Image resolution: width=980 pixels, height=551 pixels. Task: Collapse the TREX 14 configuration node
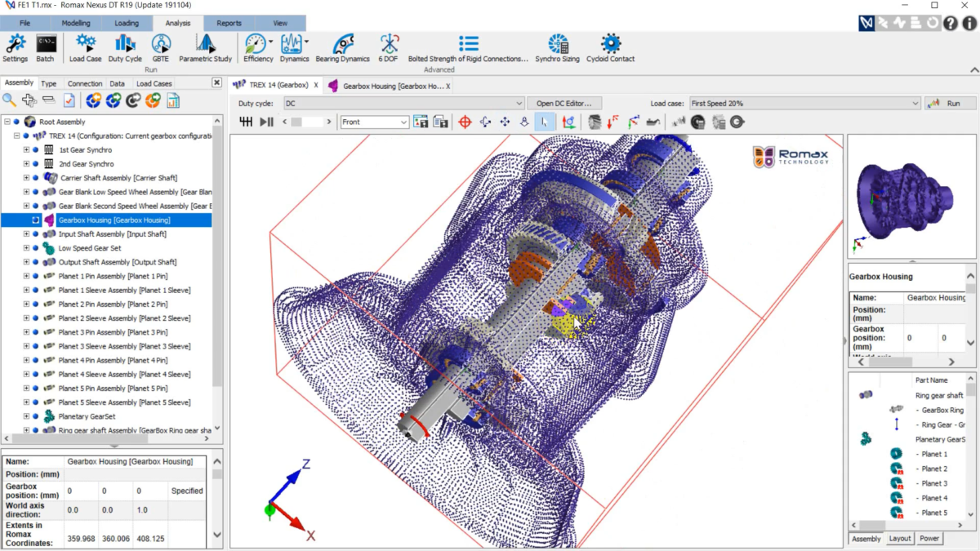pyautogui.click(x=16, y=136)
